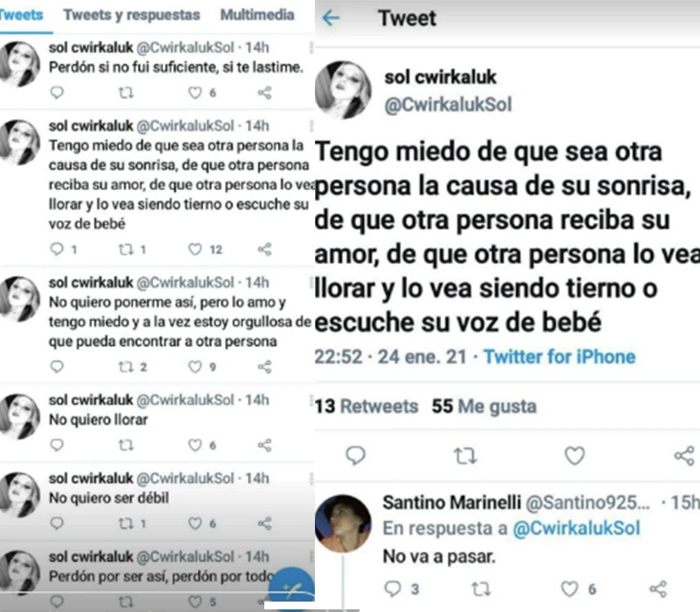Open share icon of the detailed tweet
Viewport: 700px width, 612px height.
click(684, 456)
